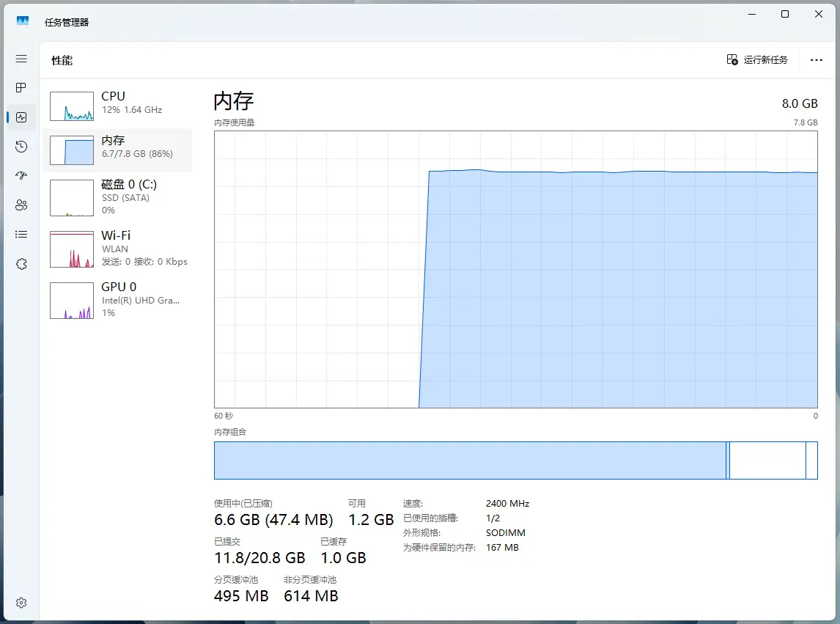
Task: Click the memory usage graph
Action: tap(516, 269)
